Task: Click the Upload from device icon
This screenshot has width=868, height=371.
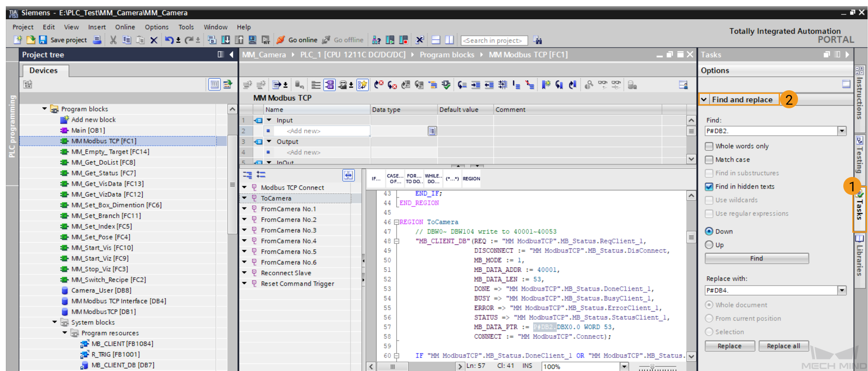Action: pos(239,40)
